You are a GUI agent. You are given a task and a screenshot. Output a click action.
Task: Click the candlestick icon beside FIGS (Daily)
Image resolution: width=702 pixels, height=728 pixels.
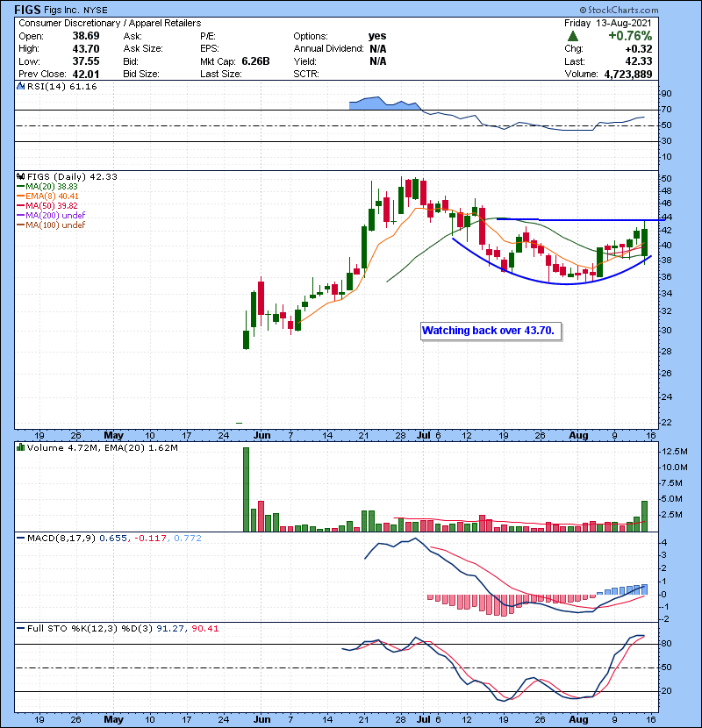point(20,176)
